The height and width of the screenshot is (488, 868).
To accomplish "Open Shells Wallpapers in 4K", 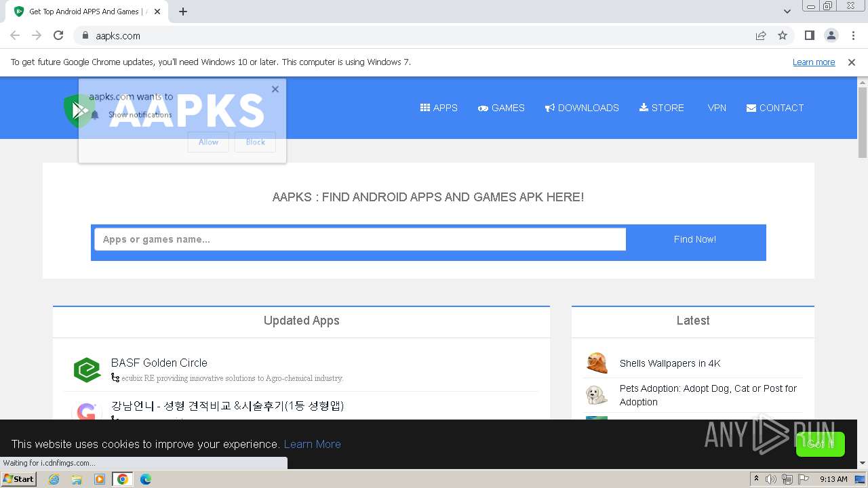I will (x=670, y=363).
